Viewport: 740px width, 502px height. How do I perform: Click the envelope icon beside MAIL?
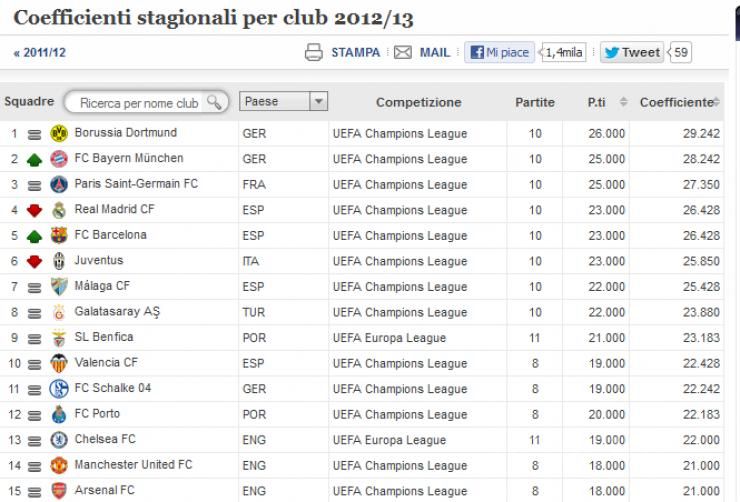[403, 52]
